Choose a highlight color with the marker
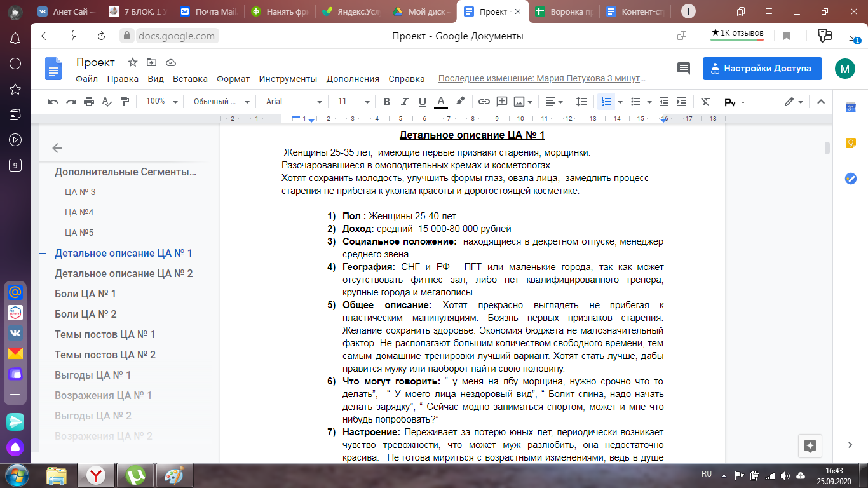Image resolution: width=868 pixels, height=488 pixels. tap(460, 102)
